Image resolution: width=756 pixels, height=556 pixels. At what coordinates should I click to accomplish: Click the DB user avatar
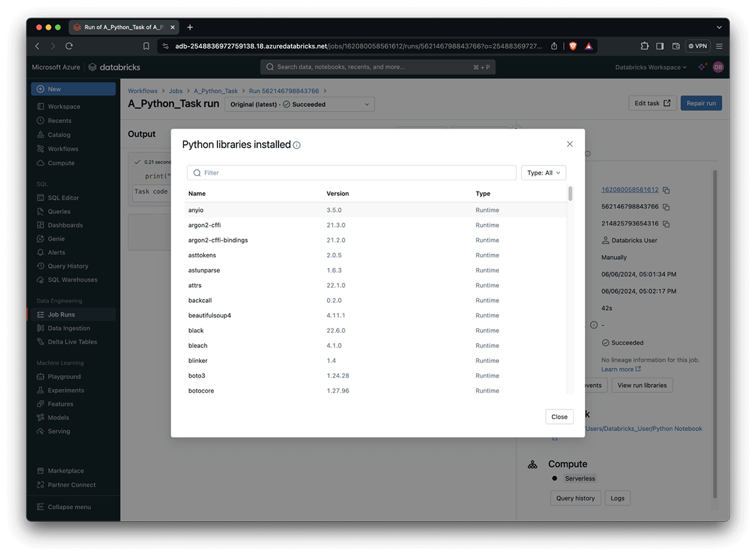(x=718, y=67)
